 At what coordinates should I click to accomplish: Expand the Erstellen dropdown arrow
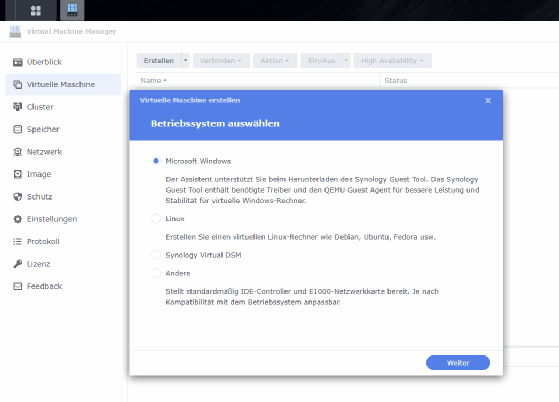click(185, 61)
